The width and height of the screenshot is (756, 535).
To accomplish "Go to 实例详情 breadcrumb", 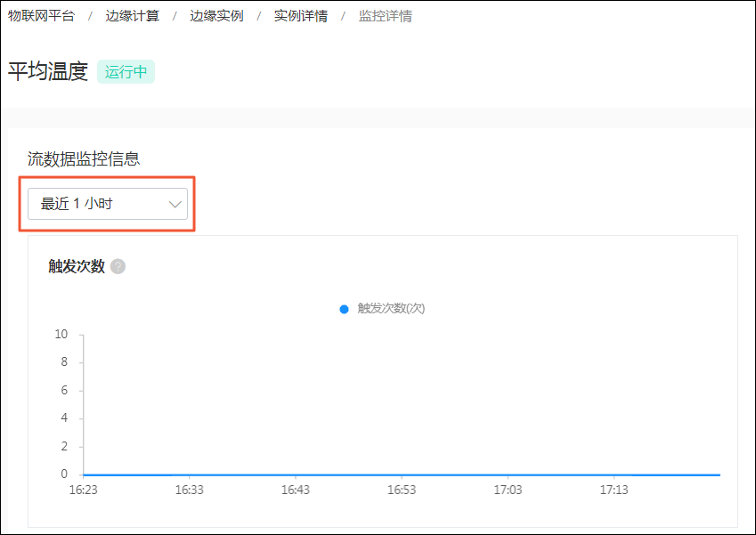I will 301,16.
